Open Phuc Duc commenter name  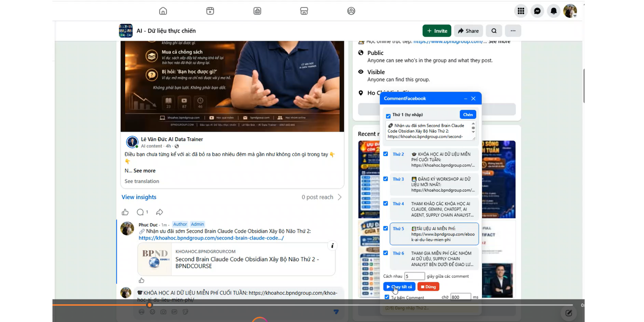coord(148,225)
